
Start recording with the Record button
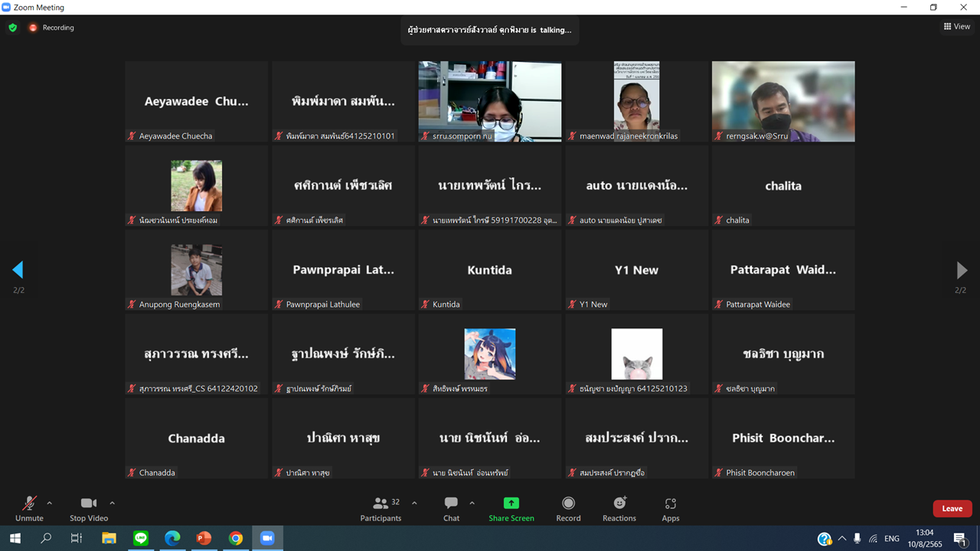click(x=568, y=504)
